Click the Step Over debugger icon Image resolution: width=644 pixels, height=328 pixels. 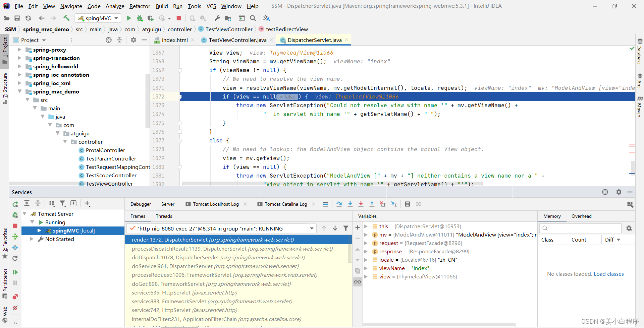point(339,204)
